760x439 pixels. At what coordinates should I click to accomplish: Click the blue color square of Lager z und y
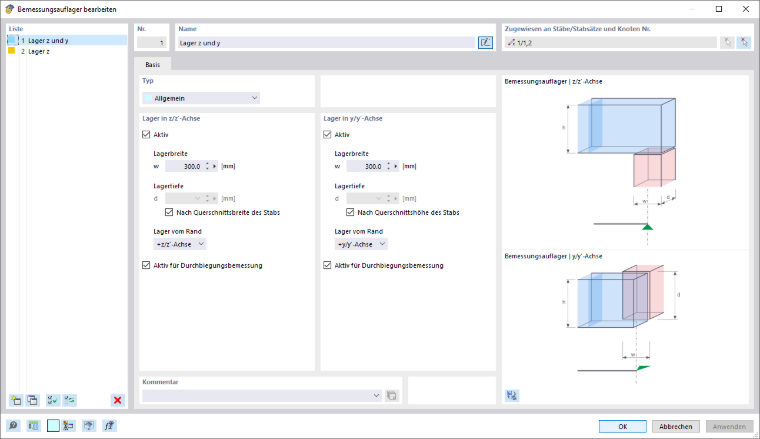[12, 40]
